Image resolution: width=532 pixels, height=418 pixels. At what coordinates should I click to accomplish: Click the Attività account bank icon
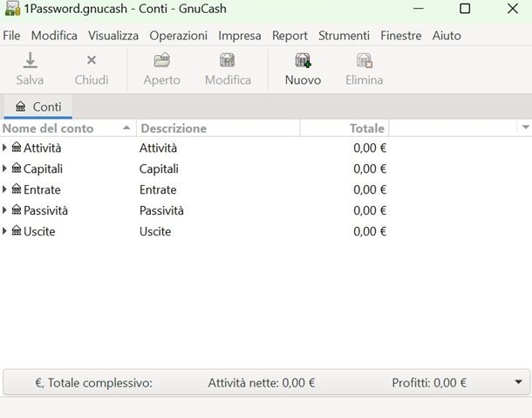(17, 147)
